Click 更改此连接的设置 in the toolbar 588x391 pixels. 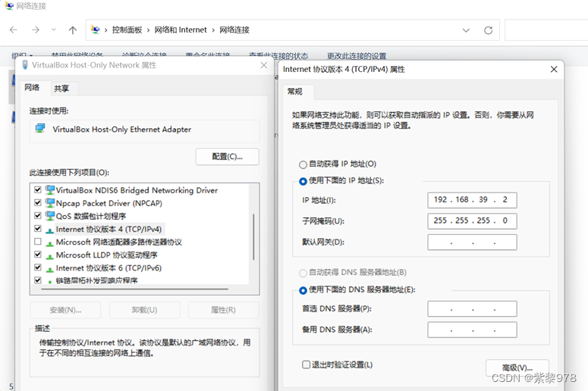357,56
